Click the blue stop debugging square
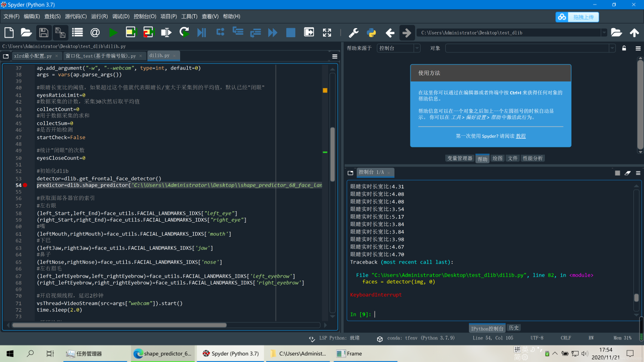Viewport: 644px width, 362px height. (291, 33)
